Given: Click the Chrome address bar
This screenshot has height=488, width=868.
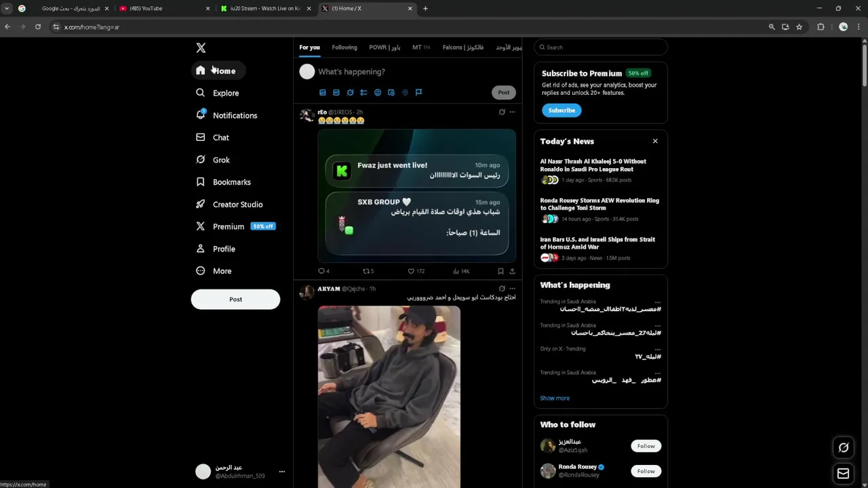Looking at the screenshot, I should point(414,27).
